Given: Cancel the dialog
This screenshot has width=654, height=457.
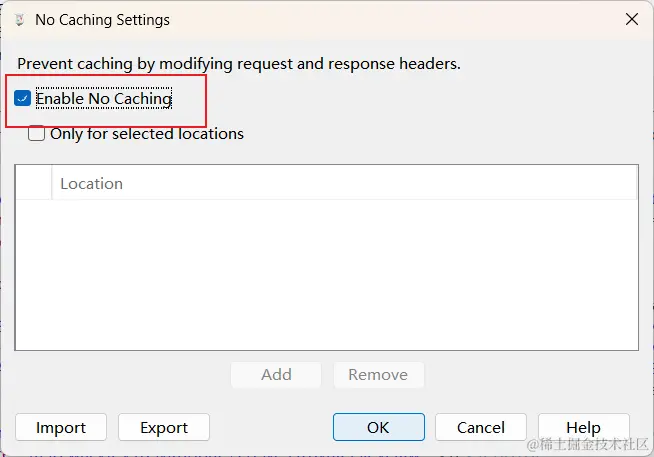Looking at the screenshot, I should click(x=481, y=428).
